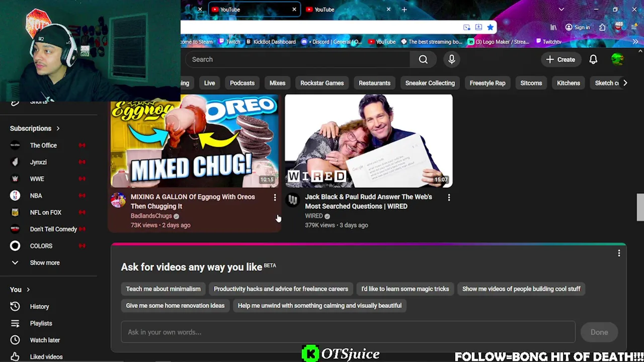Open the History icon in sidebar
This screenshot has width=644, height=362.
15,306
